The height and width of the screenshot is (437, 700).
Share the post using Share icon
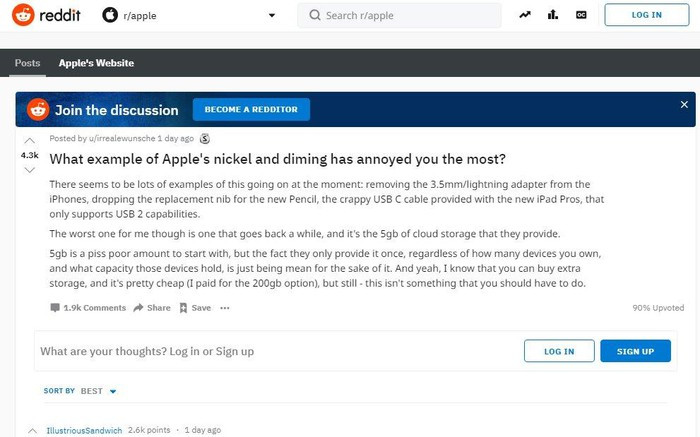click(x=153, y=308)
